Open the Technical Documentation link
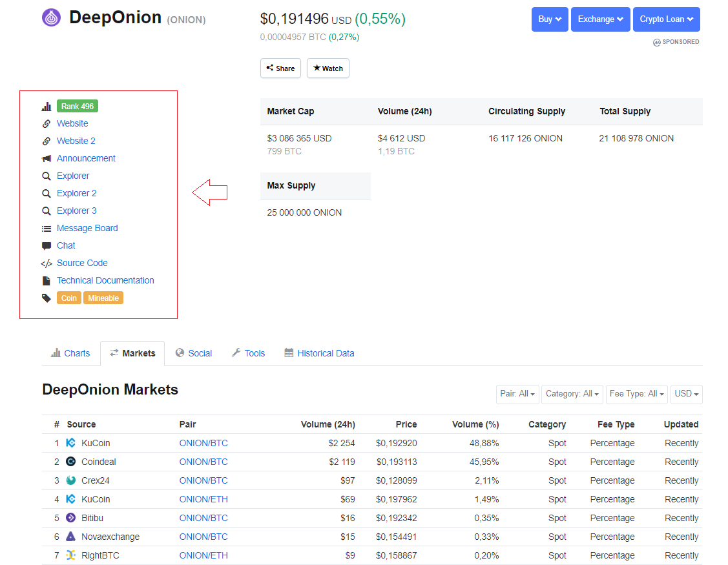Viewport: 728px width, 565px height. pos(105,280)
